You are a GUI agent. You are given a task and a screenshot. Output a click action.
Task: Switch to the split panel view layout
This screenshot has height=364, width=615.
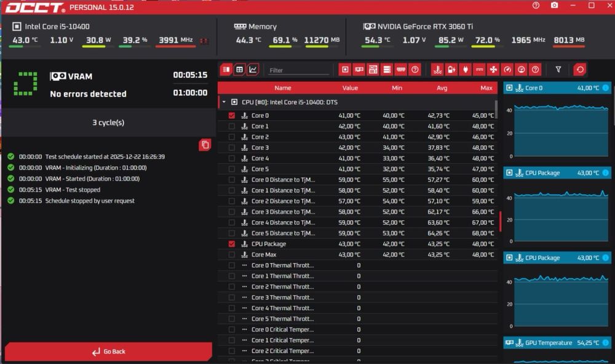point(226,70)
